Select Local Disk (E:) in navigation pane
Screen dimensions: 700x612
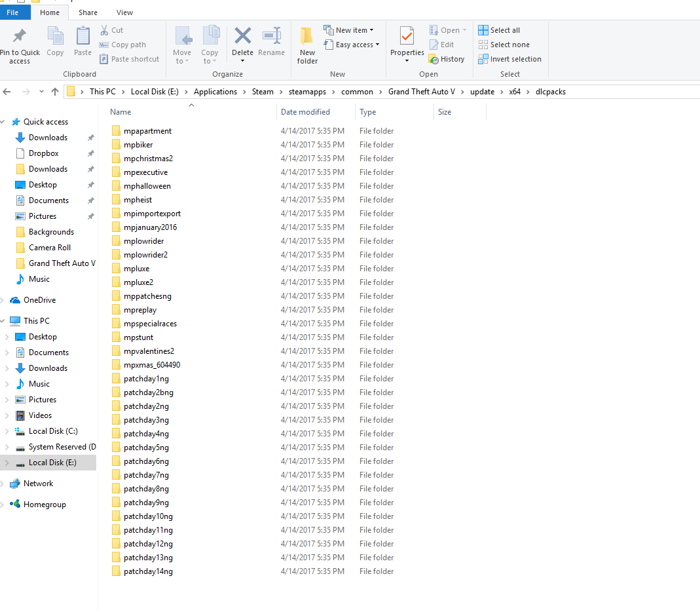[48, 463]
